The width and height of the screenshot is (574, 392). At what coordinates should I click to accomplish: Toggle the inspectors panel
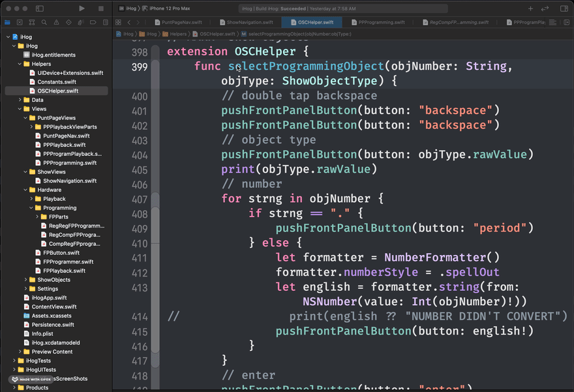pos(564,8)
